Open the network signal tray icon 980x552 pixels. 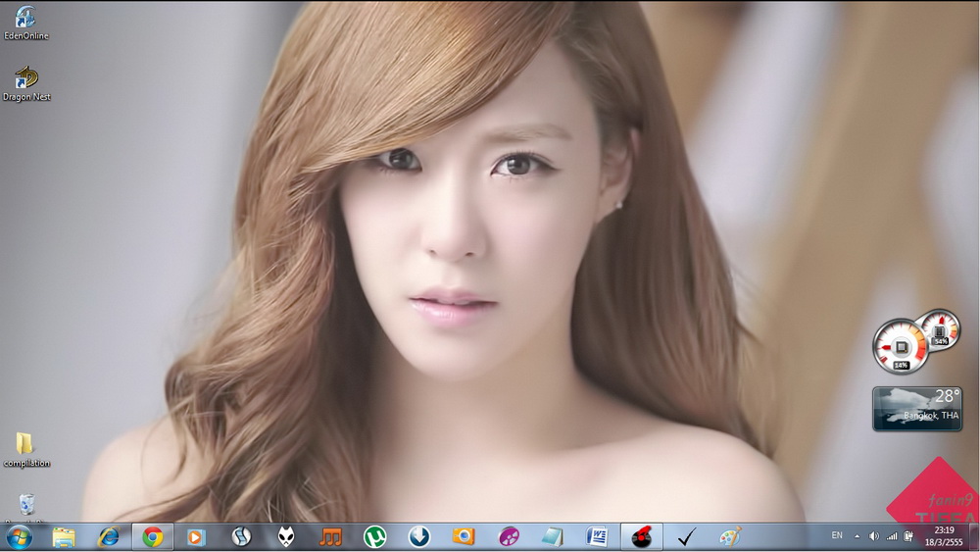point(891,536)
